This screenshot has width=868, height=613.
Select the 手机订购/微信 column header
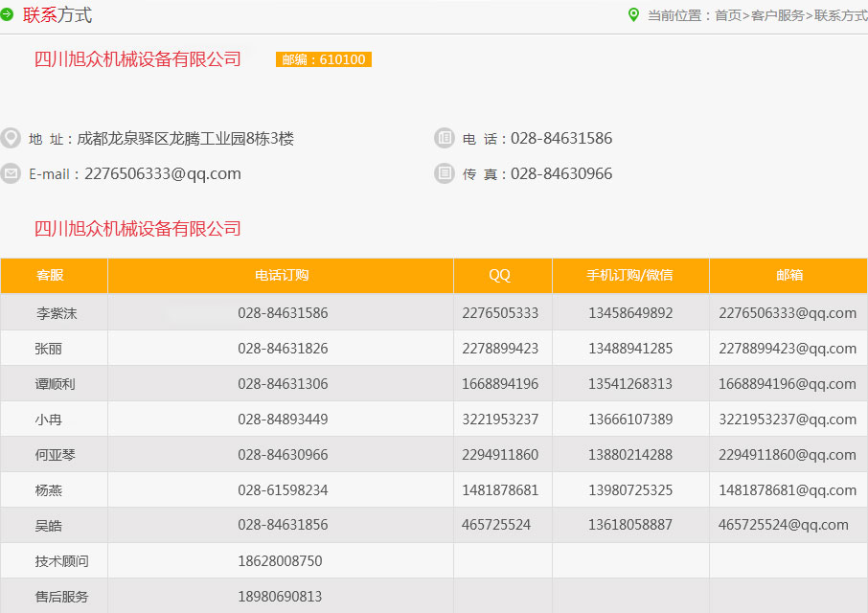(629, 275)
